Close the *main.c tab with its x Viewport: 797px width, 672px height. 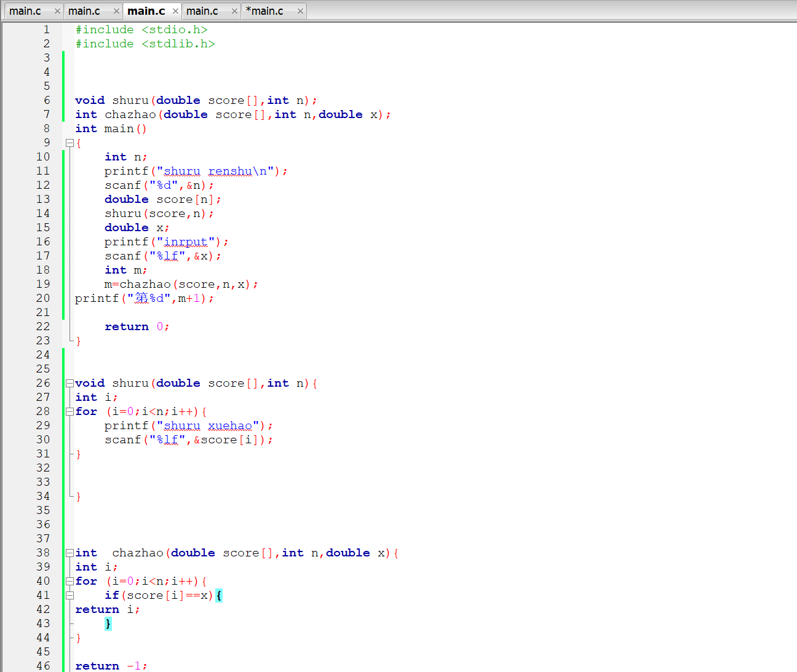pos(300,11)
